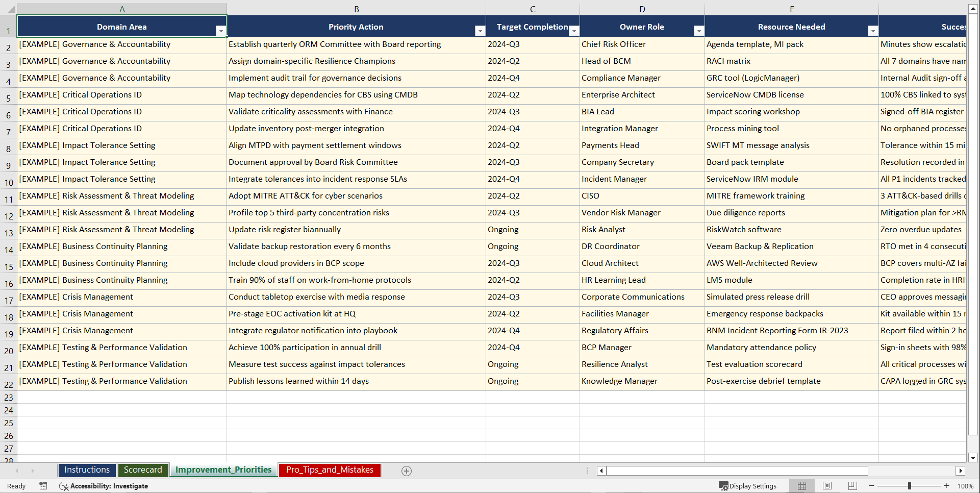Select column B by clicking its header
This screenshot has height=493, width=980.
pyautogui.click(x=356, y=9)
